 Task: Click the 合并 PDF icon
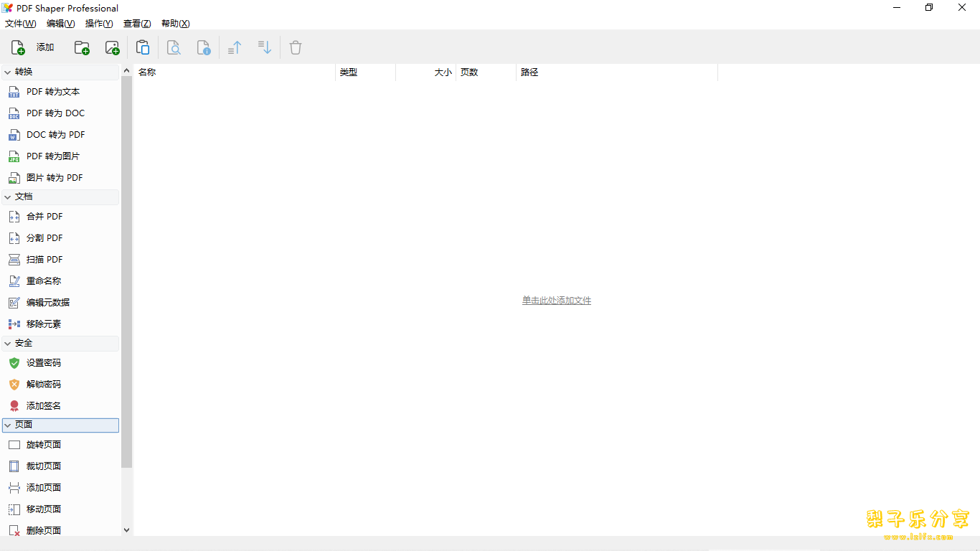(14, 217)
